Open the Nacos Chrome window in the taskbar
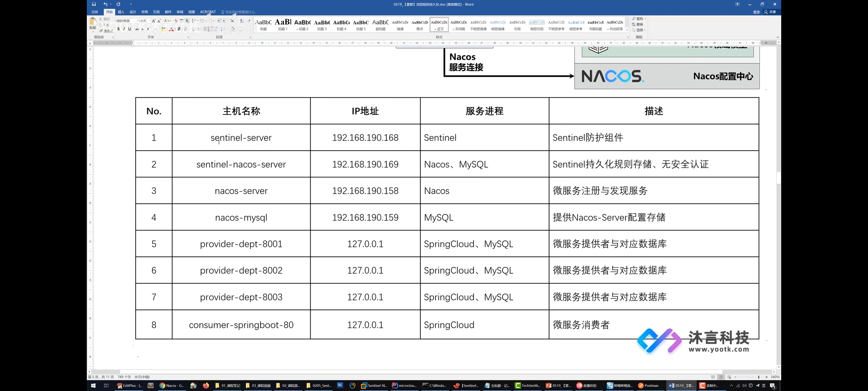This screenshot has width=868, height=391. coord(172,386)
